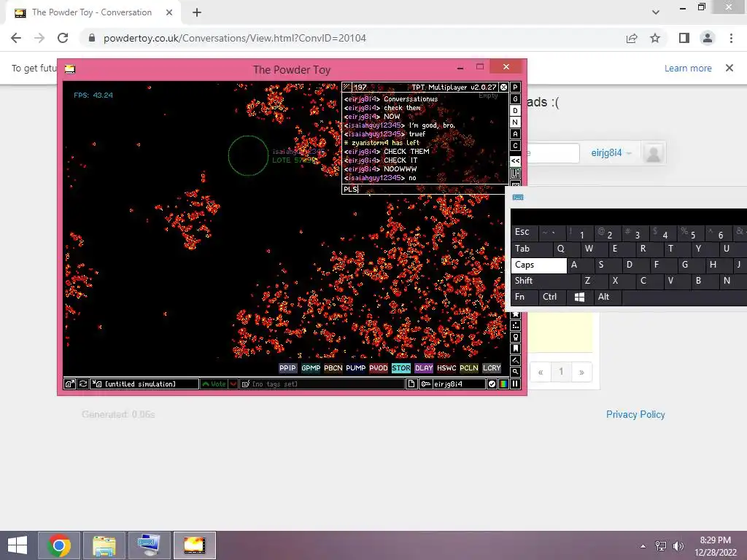Pause the simulation
Screen dimensions: 747x560
pos(515,384)
